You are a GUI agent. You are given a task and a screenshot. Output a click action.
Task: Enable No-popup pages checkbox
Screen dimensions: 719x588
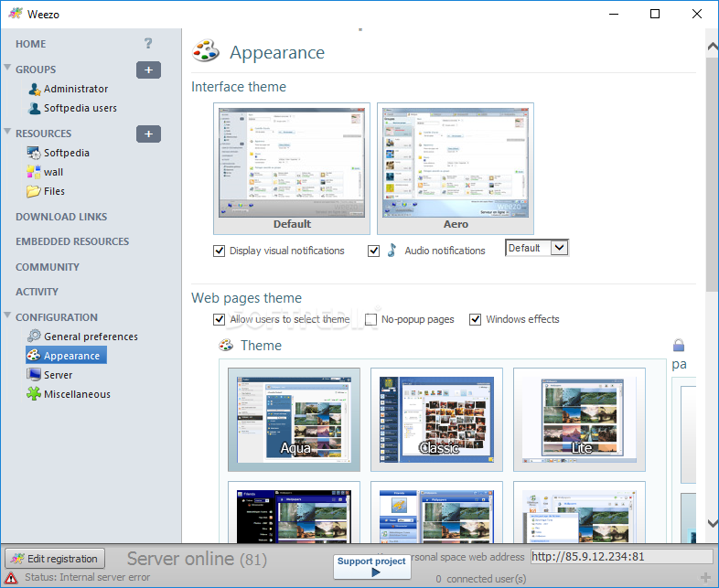(x=370, y=319)
